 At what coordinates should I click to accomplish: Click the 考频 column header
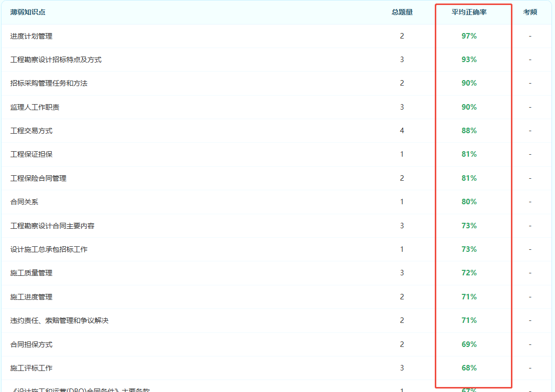[530, 12]
